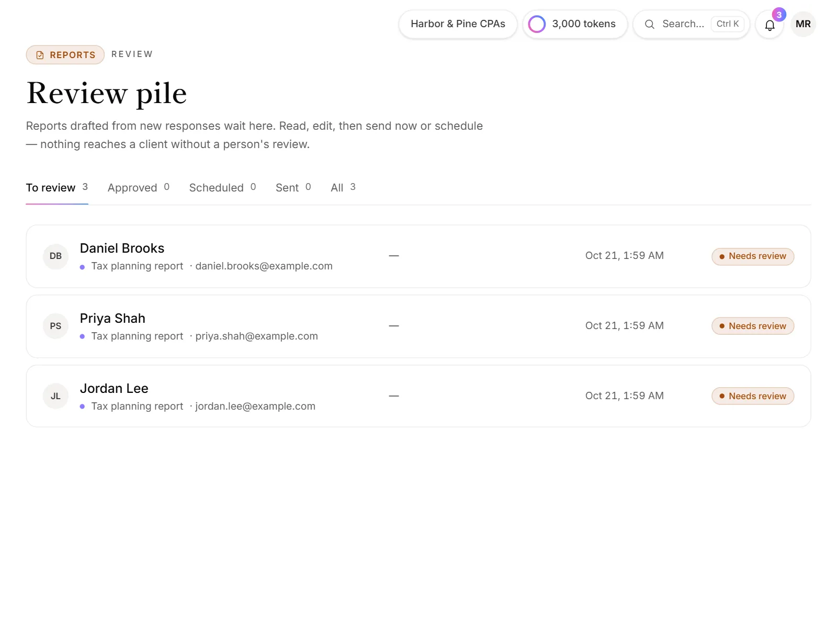
Task: Open Priya Shah's report row
Action: click(x=418, y=326)
